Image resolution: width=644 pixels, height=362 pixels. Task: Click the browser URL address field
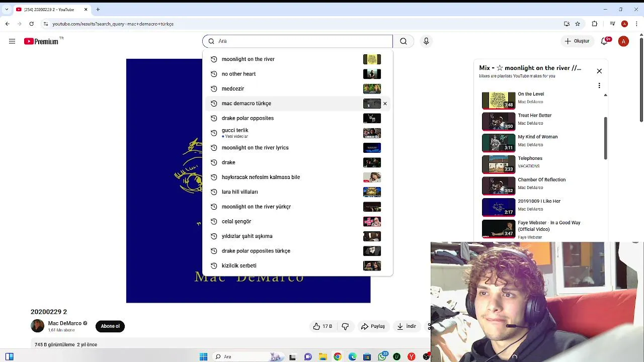302,24
